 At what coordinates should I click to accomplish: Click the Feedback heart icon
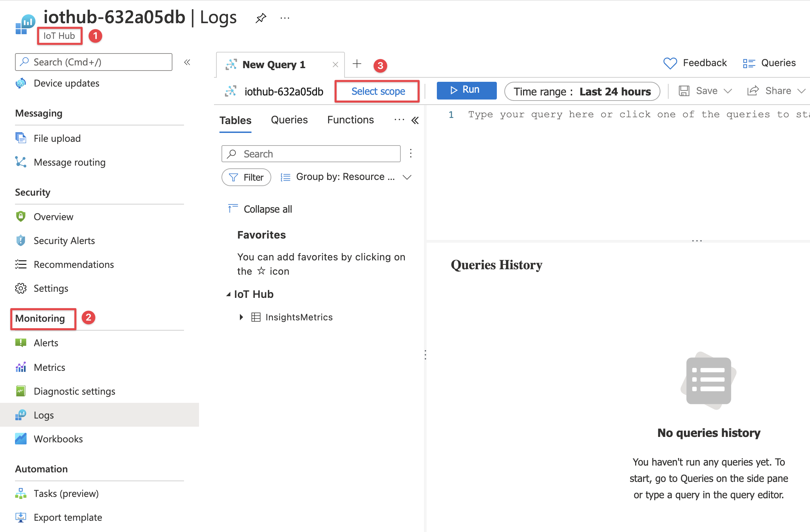click(670, 63)
